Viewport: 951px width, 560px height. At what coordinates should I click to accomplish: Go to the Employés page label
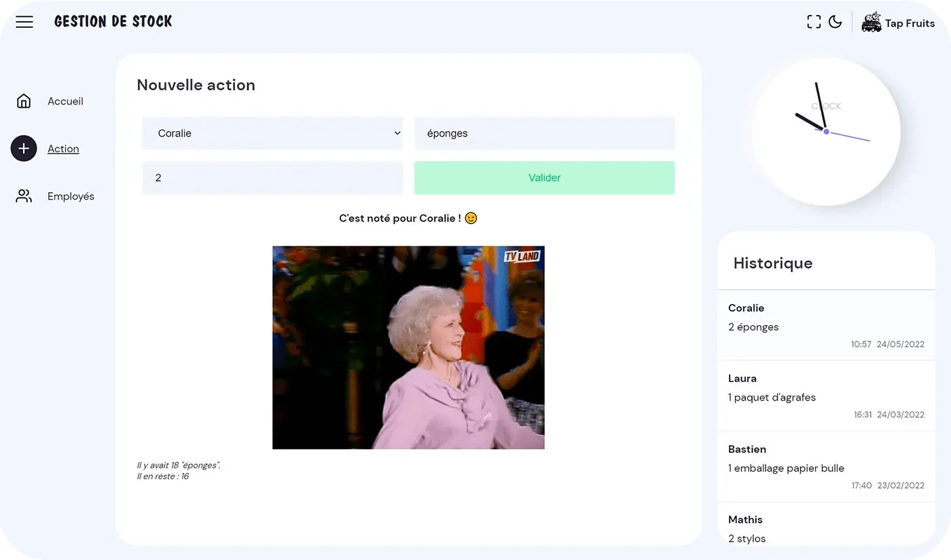click(71, 196)
